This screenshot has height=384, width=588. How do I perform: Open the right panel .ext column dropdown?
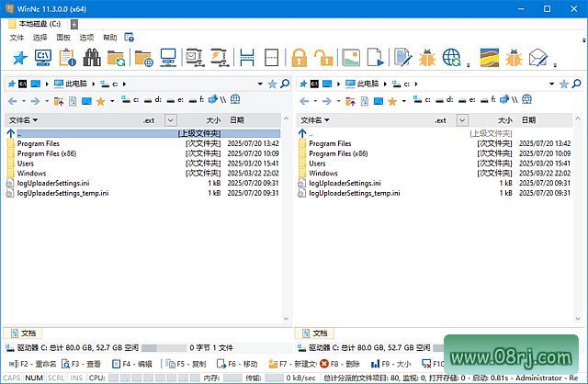(x=462, y=119)
